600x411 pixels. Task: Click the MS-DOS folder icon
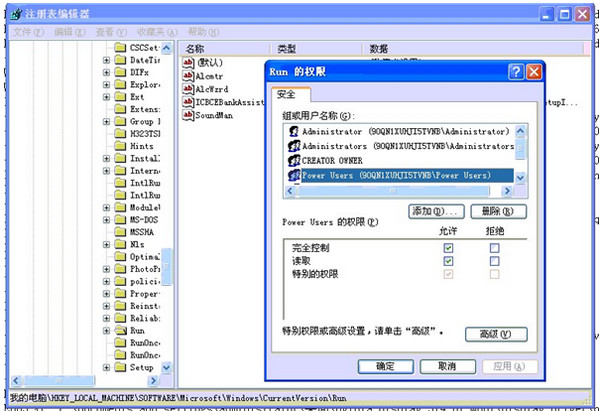tap(121, 220)
